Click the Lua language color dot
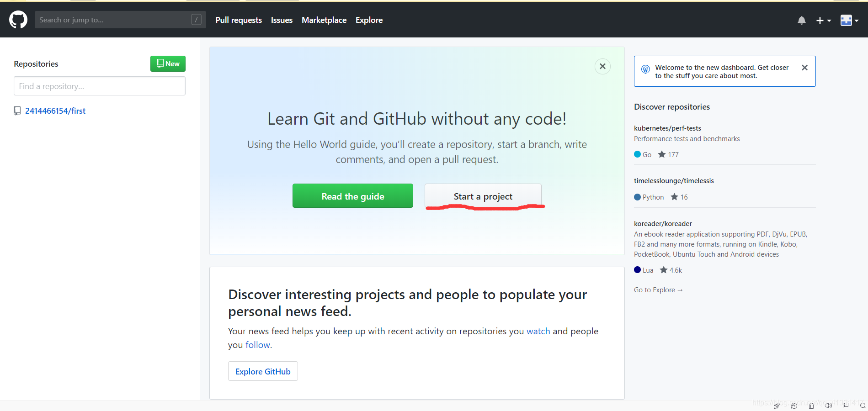Screen dimensions: 868x411 [x=637, y=270]
